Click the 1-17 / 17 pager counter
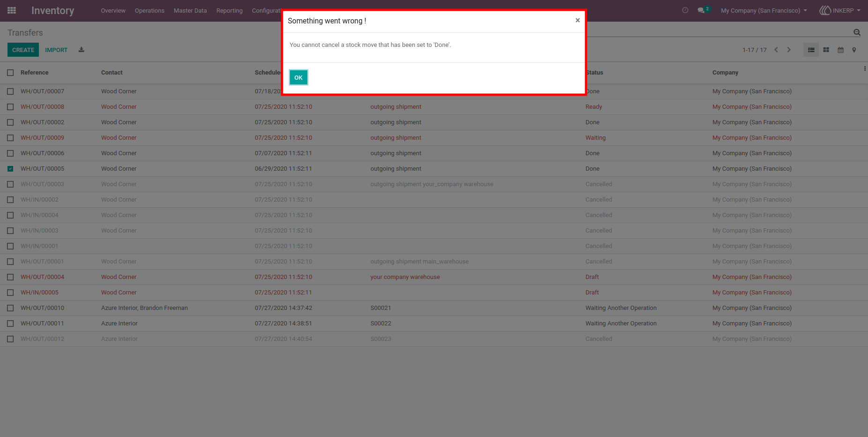This screenshot has height=437, width=868. [754, 50]
